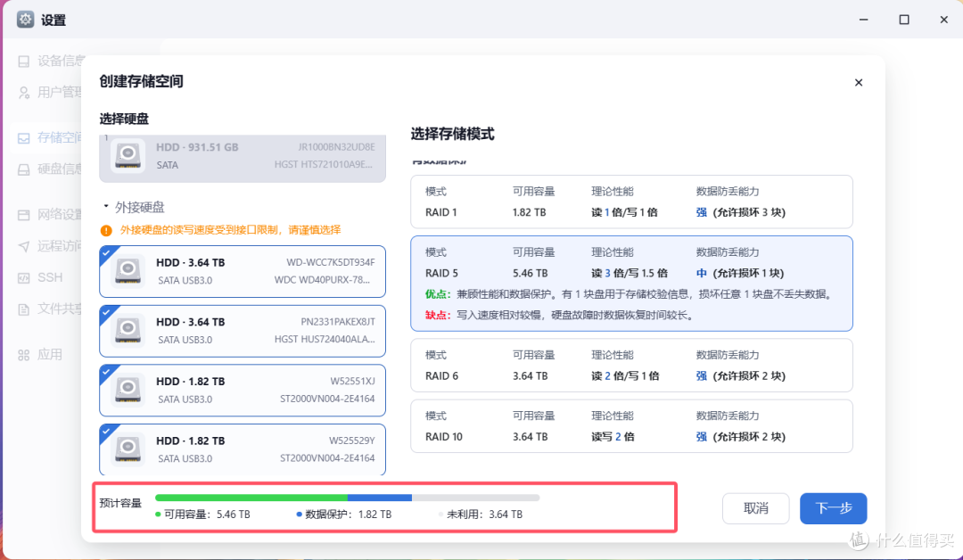Uncheck the W52551XJ 1.82 TB disk

pyautogui.click(x=106, y=372)
